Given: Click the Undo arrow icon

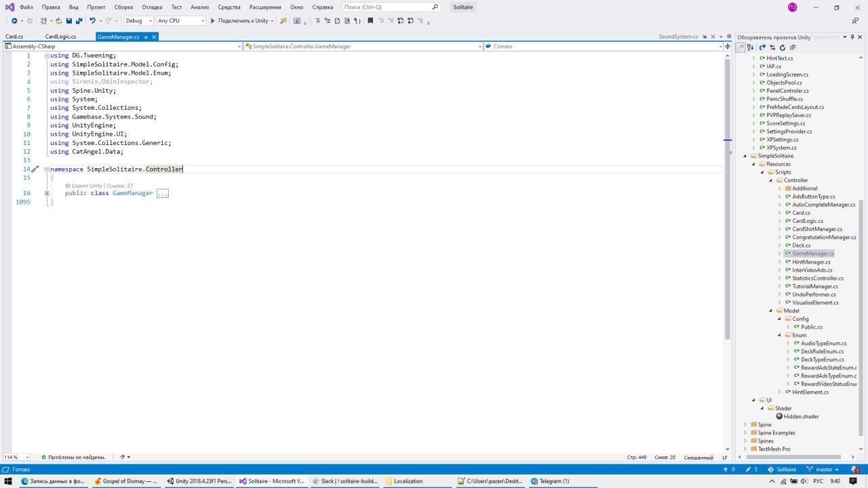Looking at the screenshot, I should tap(92, 21).
